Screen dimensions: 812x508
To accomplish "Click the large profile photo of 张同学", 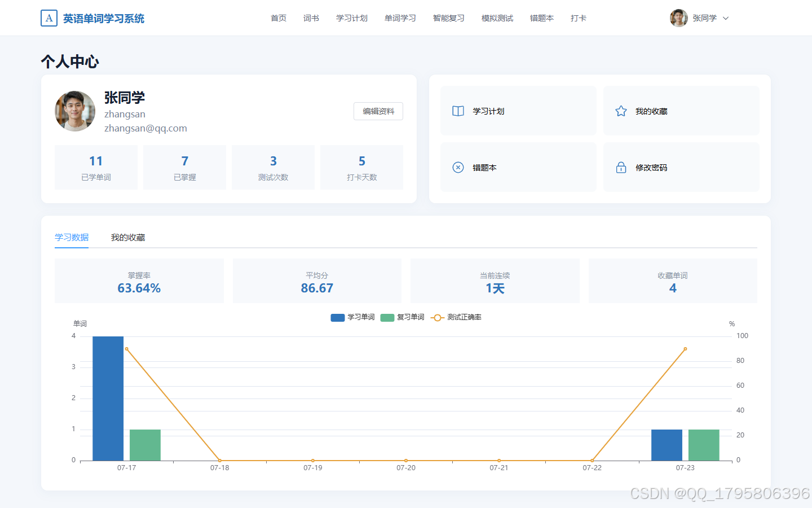I will tap(75, 111).
